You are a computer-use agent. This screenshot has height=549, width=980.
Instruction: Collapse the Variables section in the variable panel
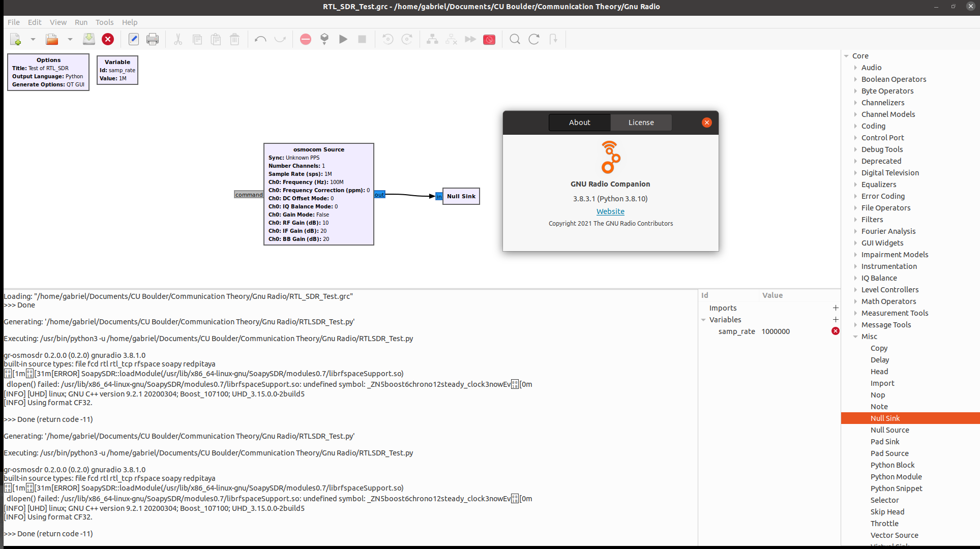(x=703, y=319)
